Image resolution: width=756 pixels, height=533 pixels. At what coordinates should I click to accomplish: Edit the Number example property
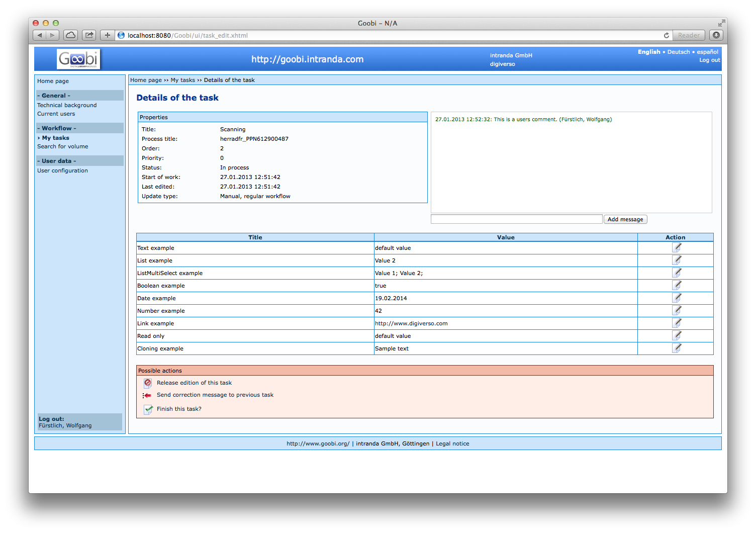coord(677,310)
